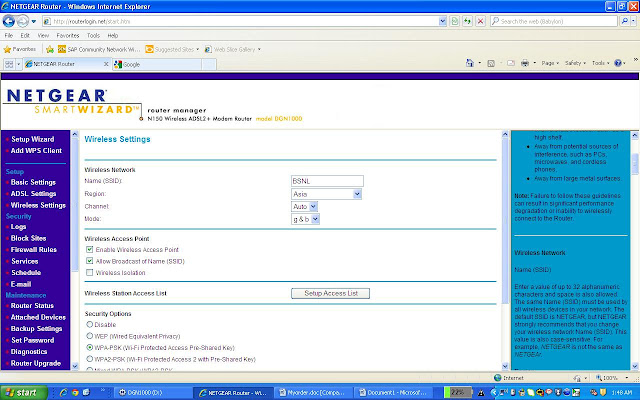Open ADSL Settings in sidebar
This screenshot has height=400, width=640.
pyautogui.click(x=33, y=194)
